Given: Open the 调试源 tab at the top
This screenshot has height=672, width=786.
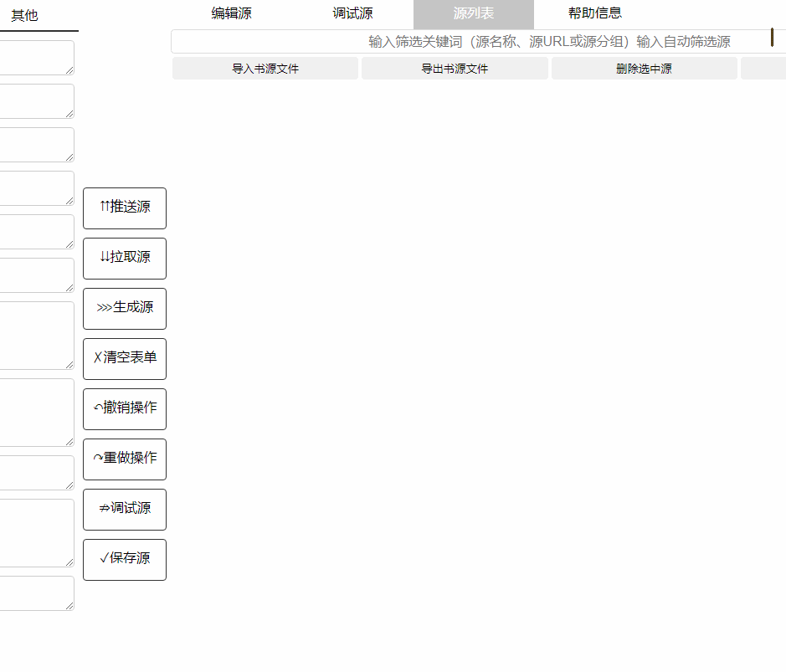Looking at the screenshot, I should coord(352,13).
